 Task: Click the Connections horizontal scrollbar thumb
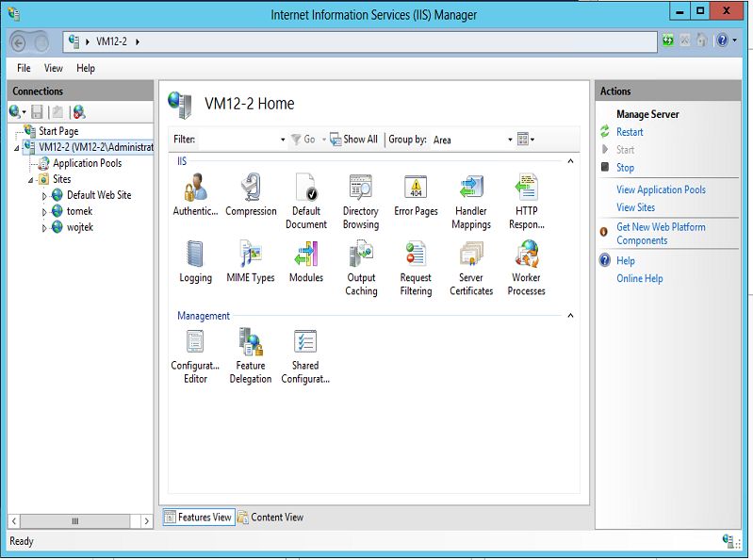click(74, 521)
